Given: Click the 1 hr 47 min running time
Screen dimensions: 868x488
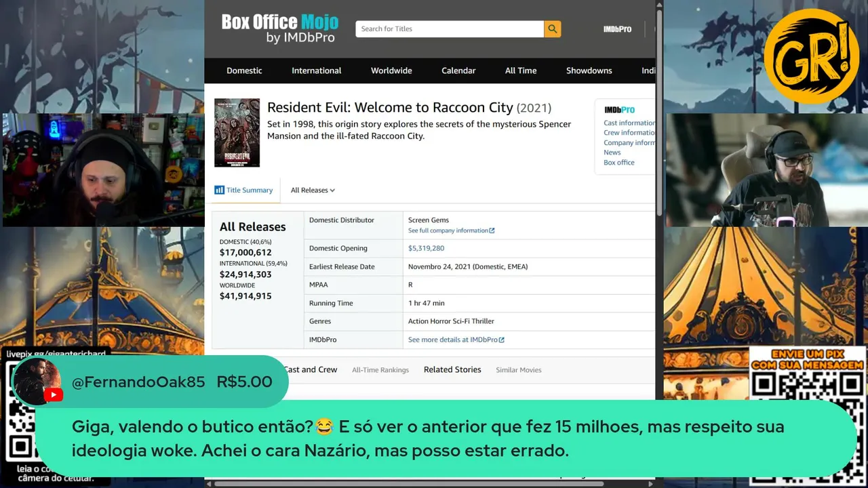Looking at the screenshot, I should (427, 303).
